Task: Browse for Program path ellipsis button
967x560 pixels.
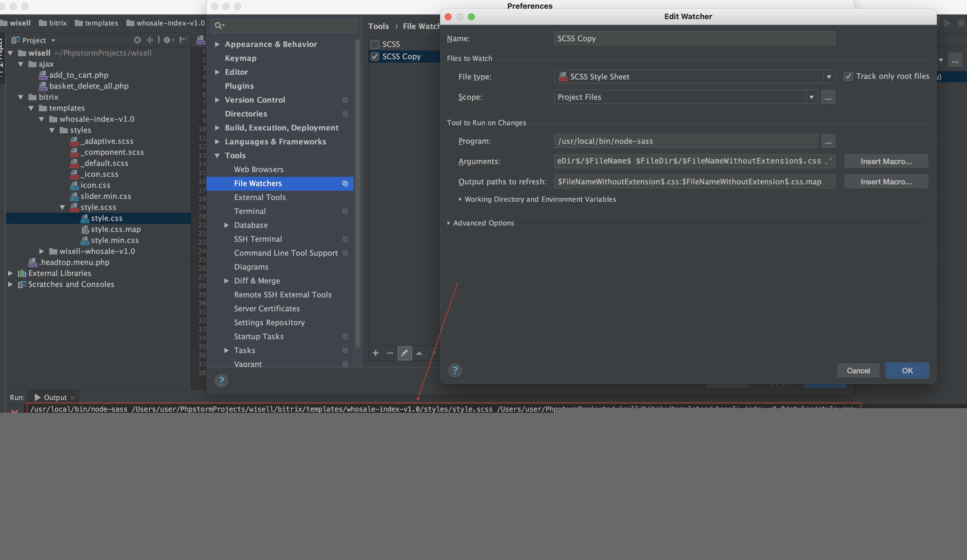Action: click(828, 141)
